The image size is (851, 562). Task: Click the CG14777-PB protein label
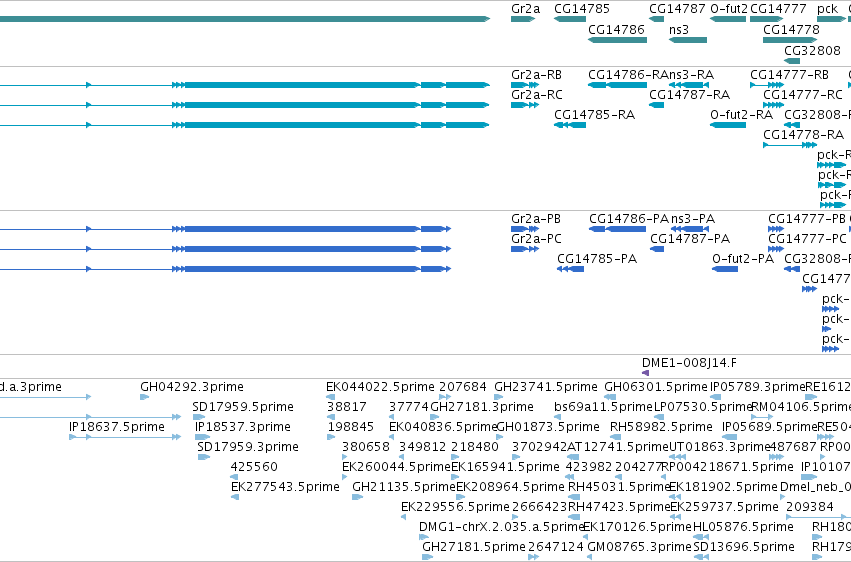click(807, 219)
